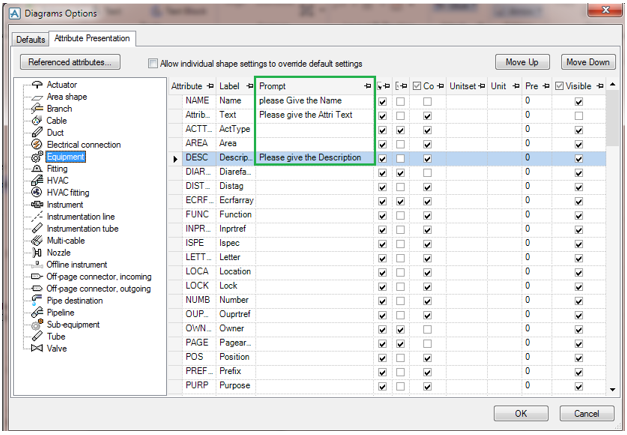Select the Valve icon in list
Screen dimensions: 627x435
35,348
